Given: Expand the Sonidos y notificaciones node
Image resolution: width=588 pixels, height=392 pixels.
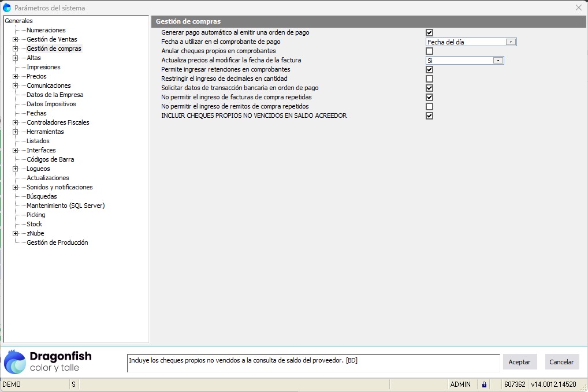Looking at the screenshot, I should coord(15,188).
